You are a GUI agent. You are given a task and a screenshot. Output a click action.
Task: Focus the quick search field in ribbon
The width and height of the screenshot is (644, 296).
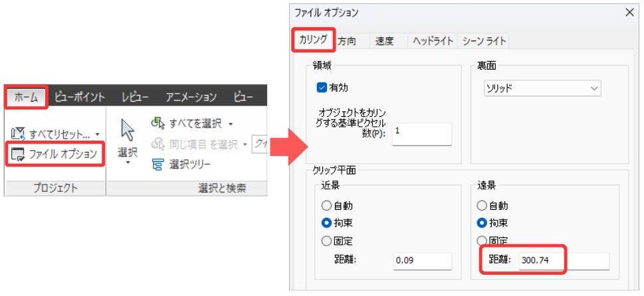(259, 144)
